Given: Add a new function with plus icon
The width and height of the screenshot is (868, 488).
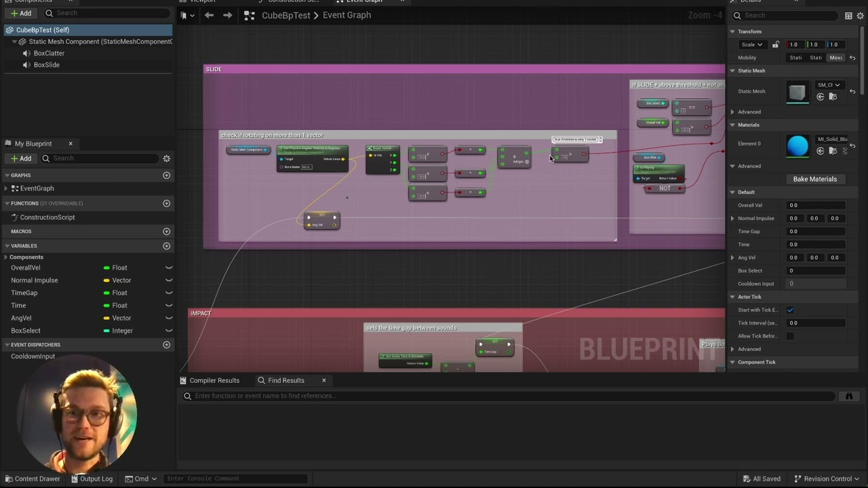Looking at the screenshot, I should [x=166, y=203].
